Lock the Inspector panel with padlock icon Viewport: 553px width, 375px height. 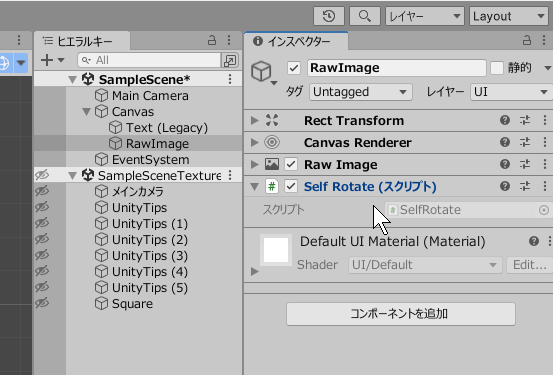527,40
